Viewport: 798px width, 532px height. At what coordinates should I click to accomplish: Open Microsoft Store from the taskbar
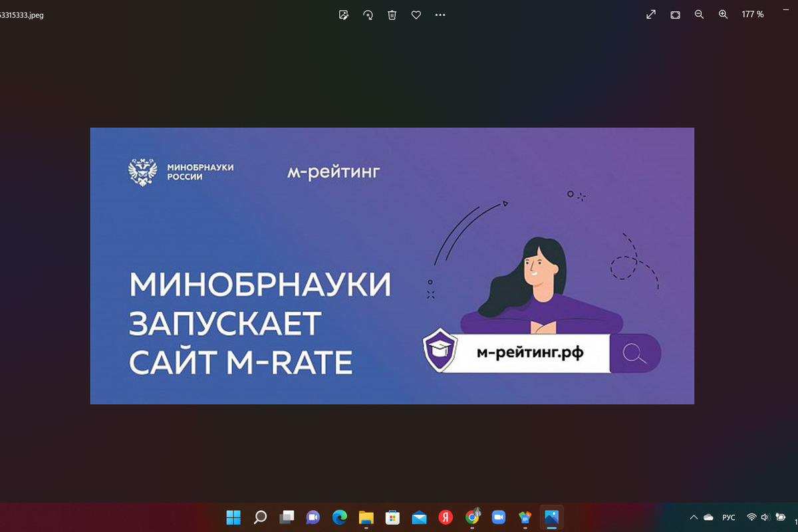point(392,517)
